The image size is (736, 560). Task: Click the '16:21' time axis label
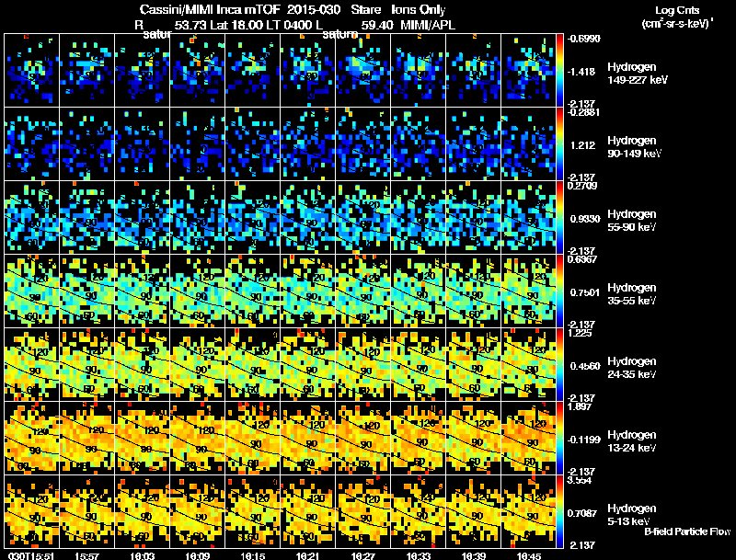(x=308, y=555)
